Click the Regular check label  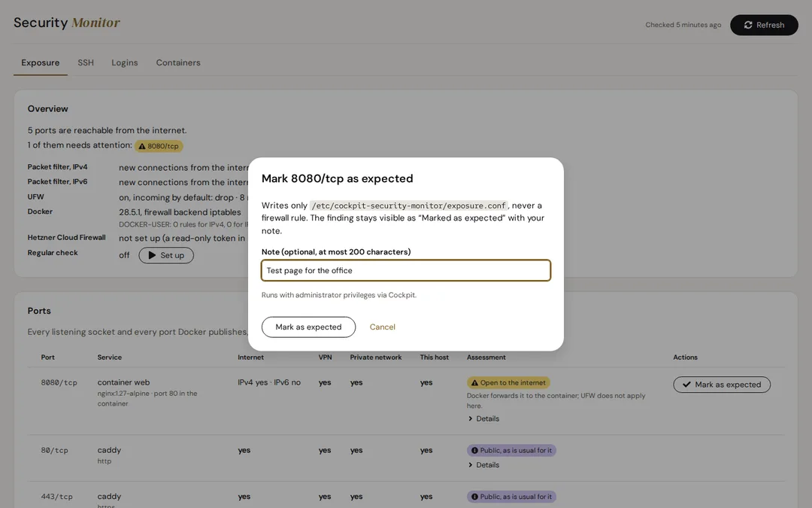click(53, 253)
